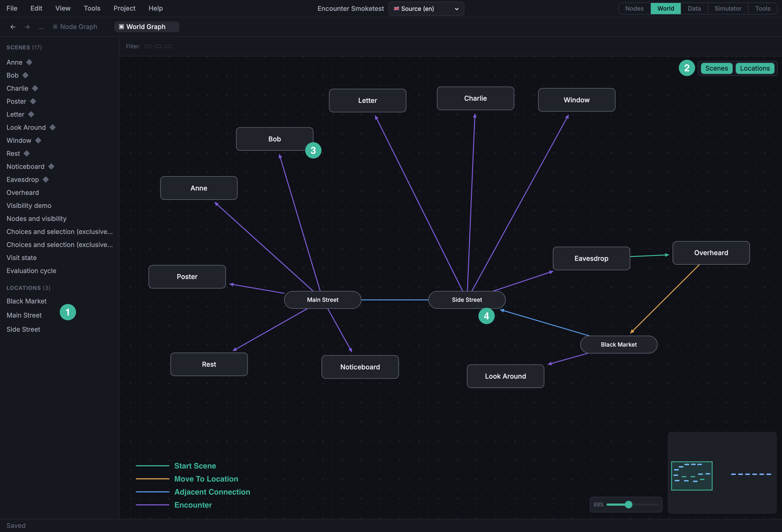
Task: Select Black Market in the locations list
Action: (x=27, y=301)
